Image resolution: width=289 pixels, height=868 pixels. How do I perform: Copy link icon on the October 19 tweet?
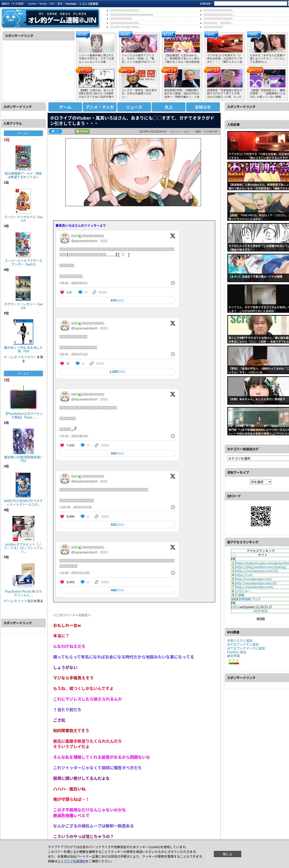click(97, 516)
